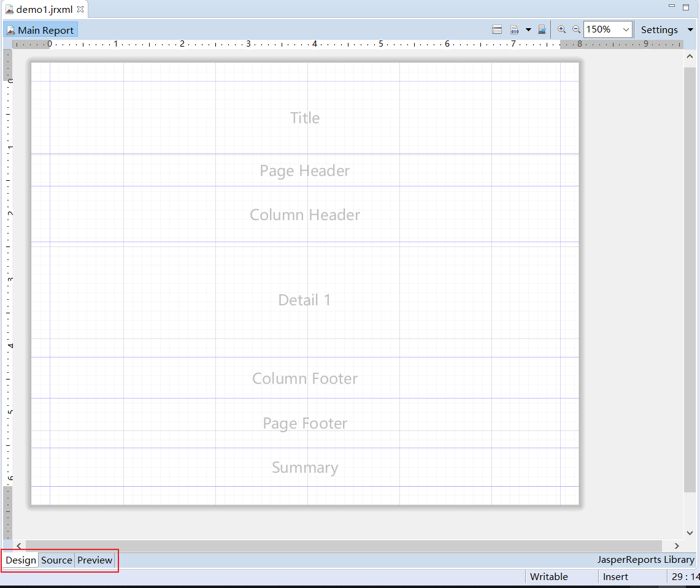Select the Title band in the report

pyautogui.click(x=305, y=118)
